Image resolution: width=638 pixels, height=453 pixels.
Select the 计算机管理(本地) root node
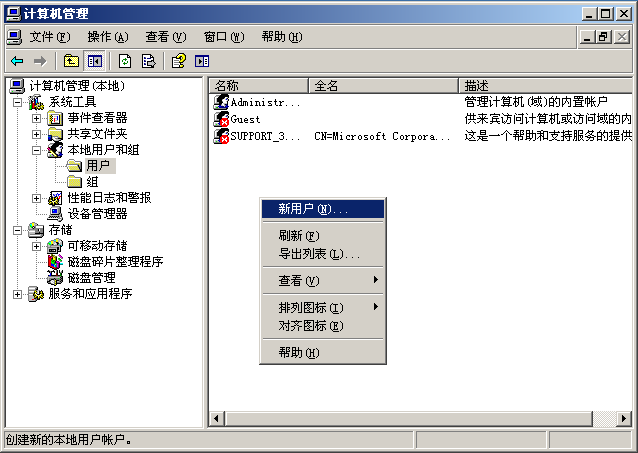click(77, 86)
